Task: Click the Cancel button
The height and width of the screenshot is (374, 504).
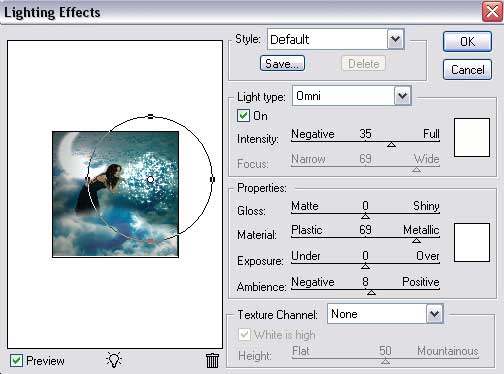Action: point(467,70)
